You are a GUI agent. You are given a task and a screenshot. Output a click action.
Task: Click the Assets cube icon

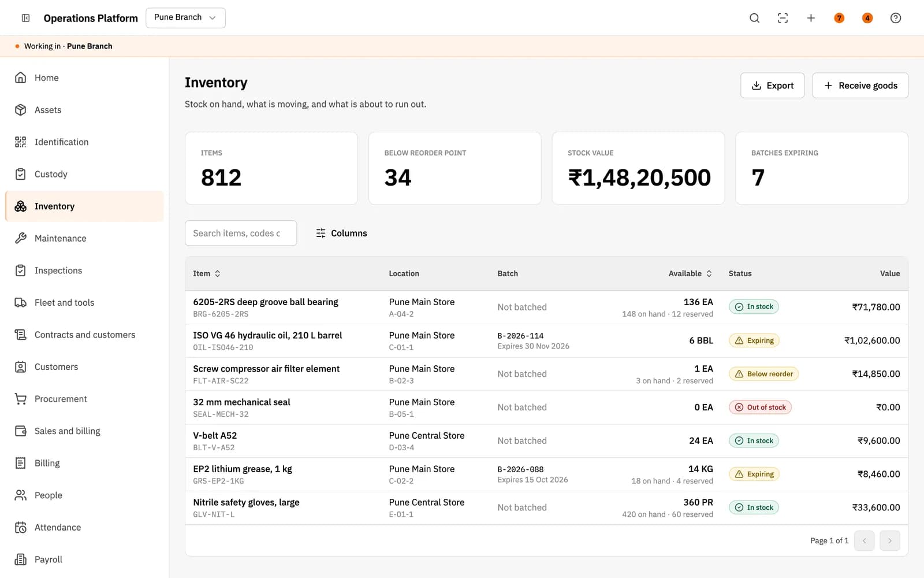[21, 110]
